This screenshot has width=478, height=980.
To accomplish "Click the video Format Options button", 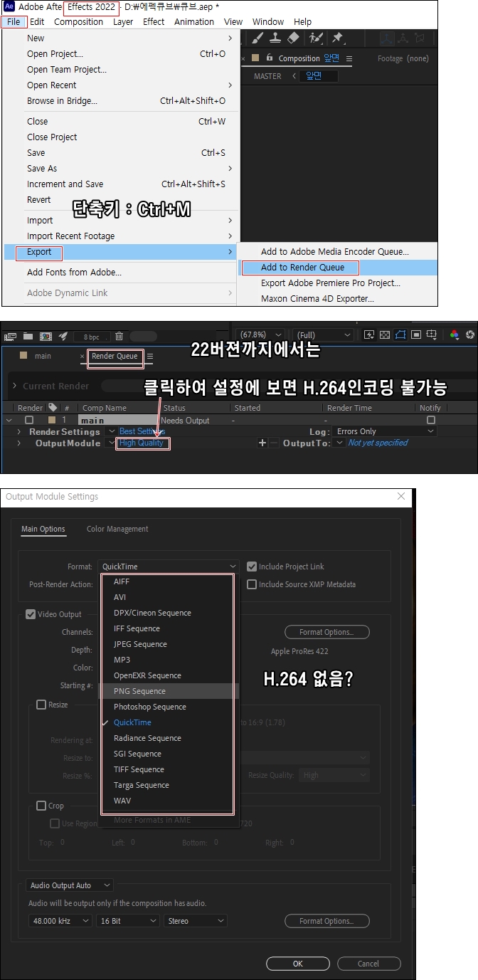I will pos(327,632).
